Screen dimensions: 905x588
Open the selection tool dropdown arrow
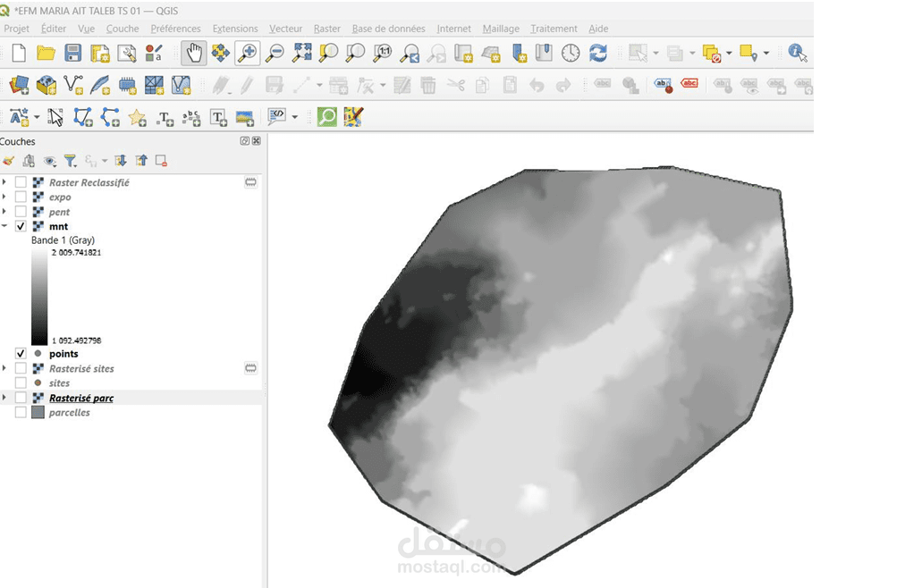click(655, 54)
